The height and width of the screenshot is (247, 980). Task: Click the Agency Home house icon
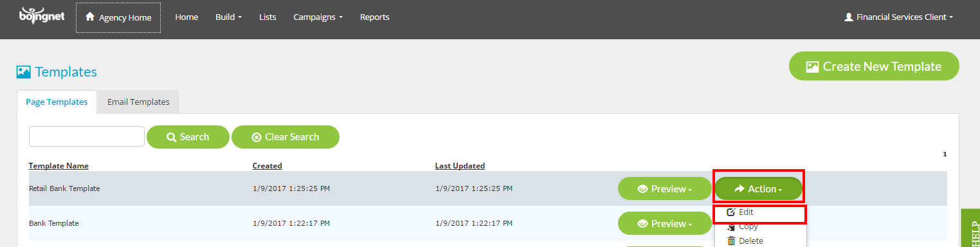[90, 17]
